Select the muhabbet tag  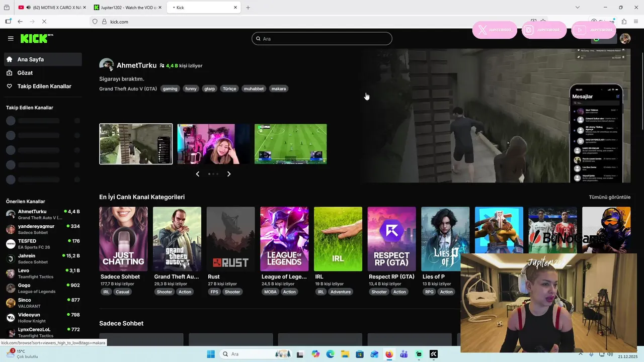(x=254, y=88)
